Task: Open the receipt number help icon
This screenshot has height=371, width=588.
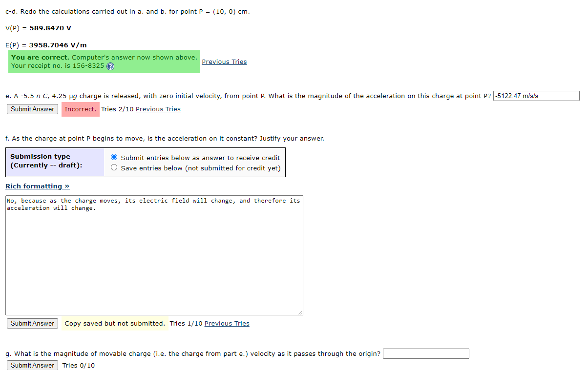Action: click(x=110, y=65)
